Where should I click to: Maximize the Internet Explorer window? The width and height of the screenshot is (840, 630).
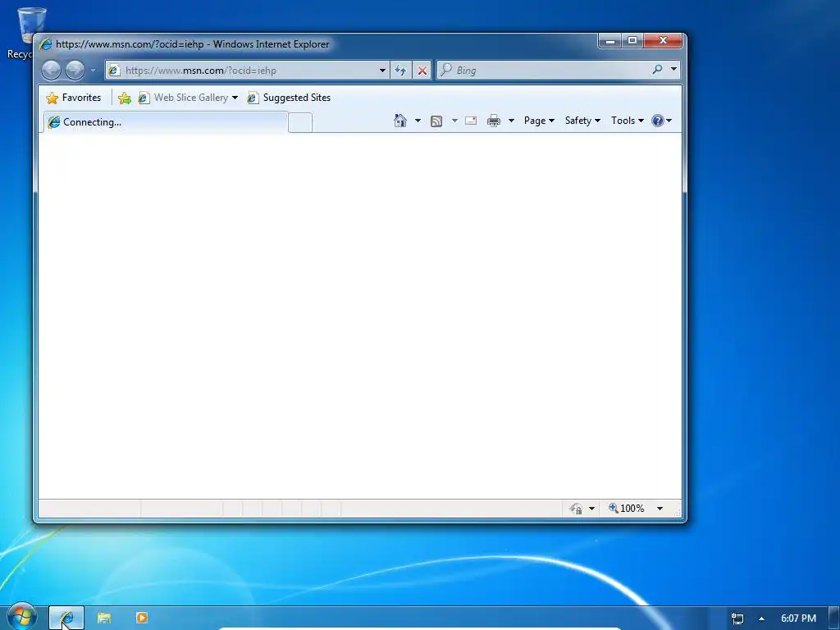[x=632, y=41]
